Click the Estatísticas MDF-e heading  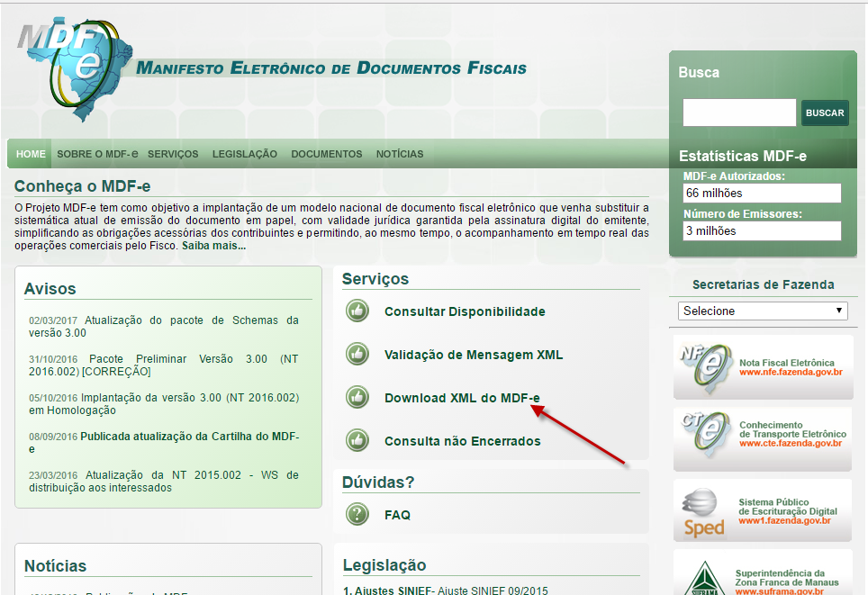point(743,156)
